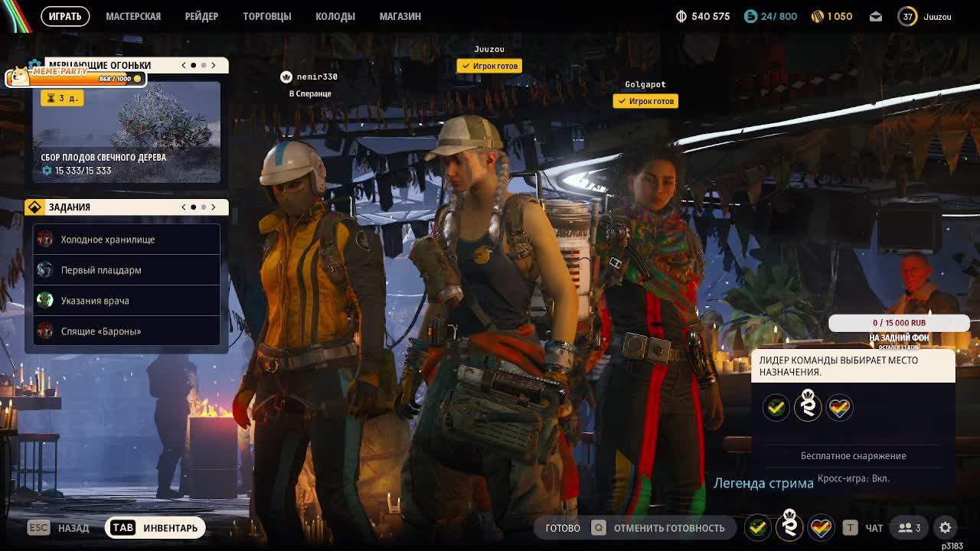Screen dimensions: 980x551
Task: Click the crown leader icon beside nemir330
Action: [x=286, y=77]
